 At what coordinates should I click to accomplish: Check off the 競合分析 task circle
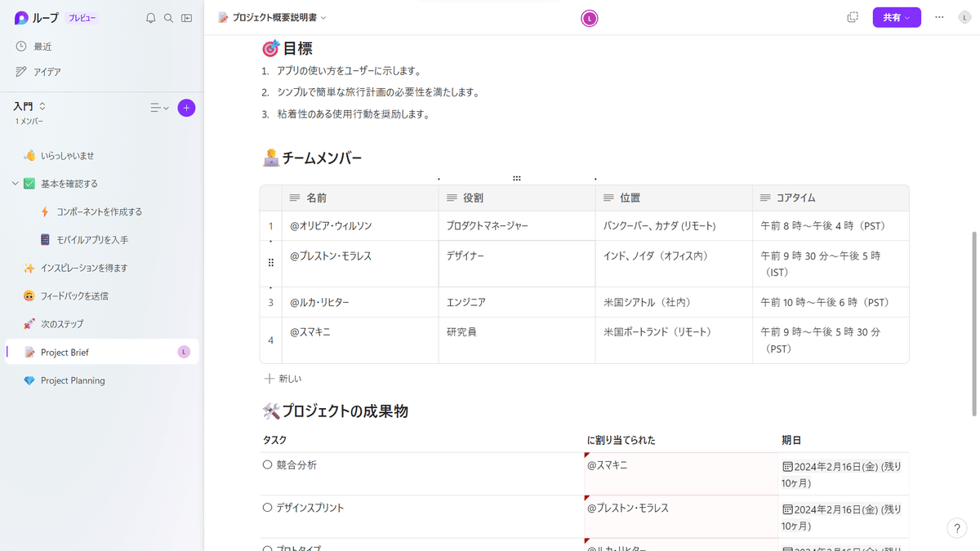click(x=267, y=464)
